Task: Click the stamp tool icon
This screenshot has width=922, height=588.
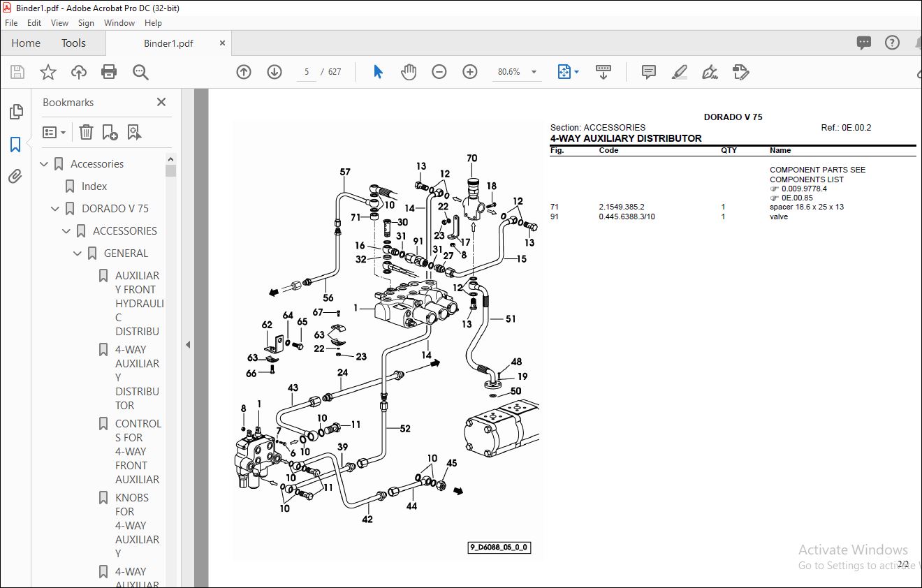Action: pyautogui.click(x=741, y=72)
